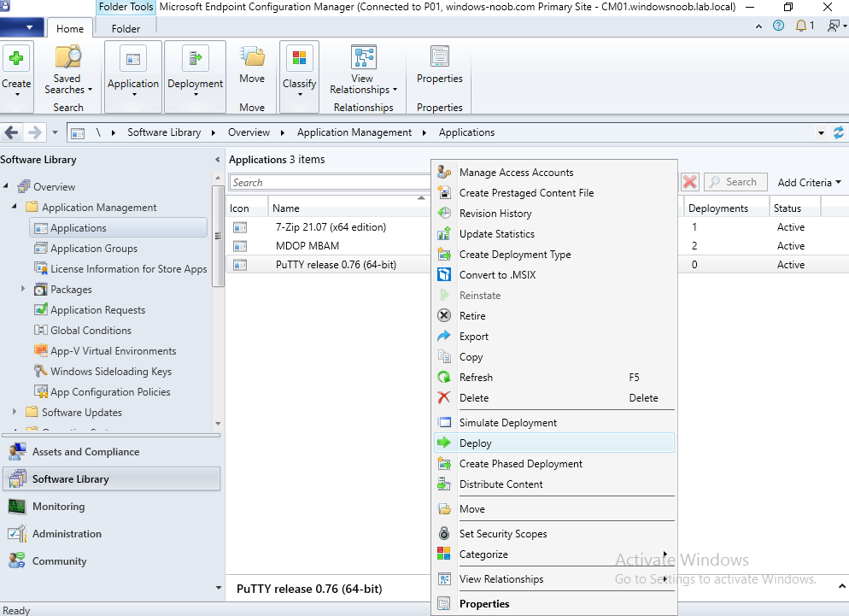Click the Classify ribbon icon
Image resolution: width=849 pixels, height=616 pixels.
pos(300,58)
